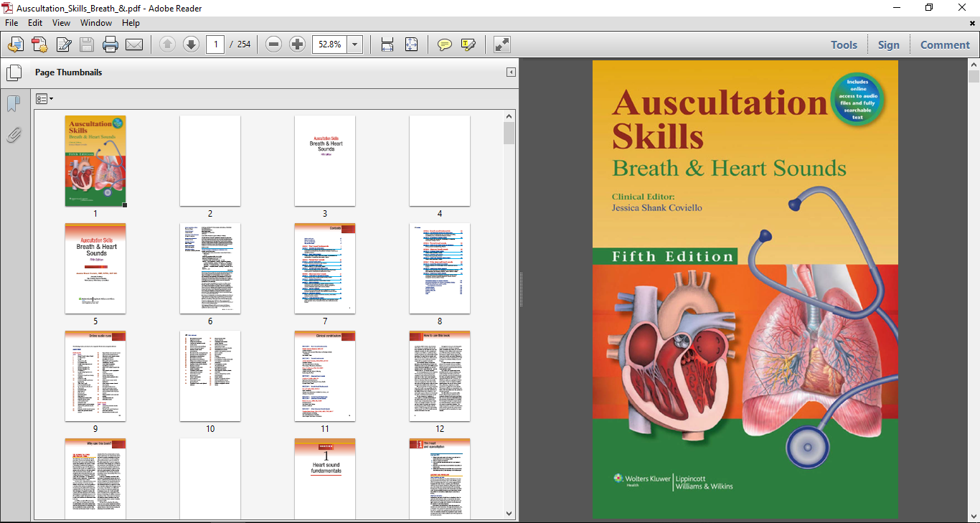Collapse the Page Thumbnails panel arrow
Image resolution: width=980 pixels, height=523 pixels.
coord(511,72)
